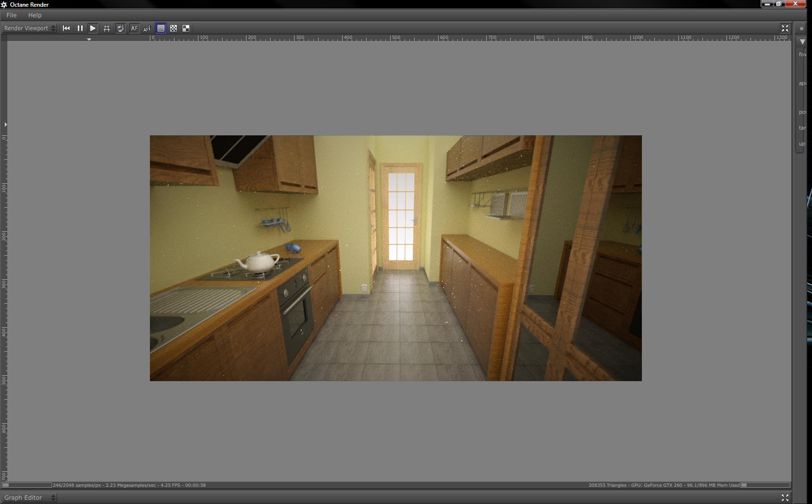The image size is (812, 504).
Task: Restart the render with rewind button
Action: (66, 28)
